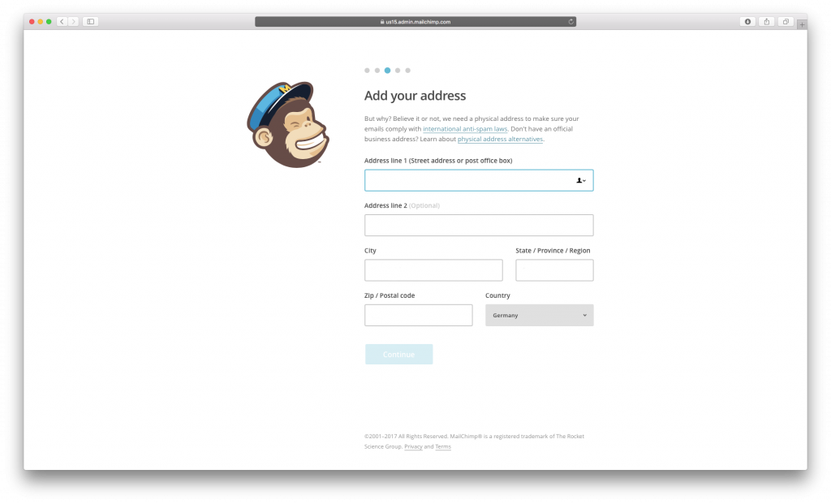Click the Continue button

(x=398, y=354)
